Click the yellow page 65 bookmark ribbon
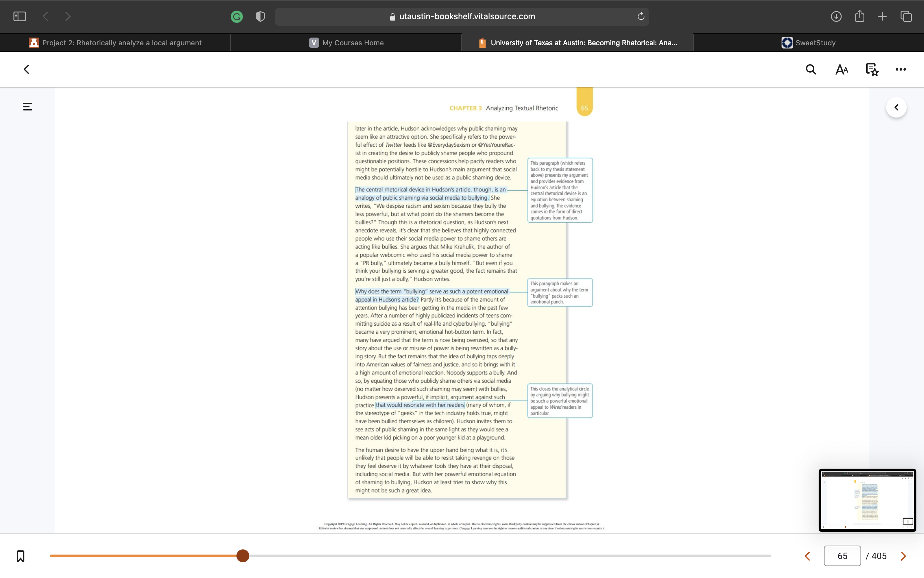Viewport: 924px width, 578px height. point(585,102)
